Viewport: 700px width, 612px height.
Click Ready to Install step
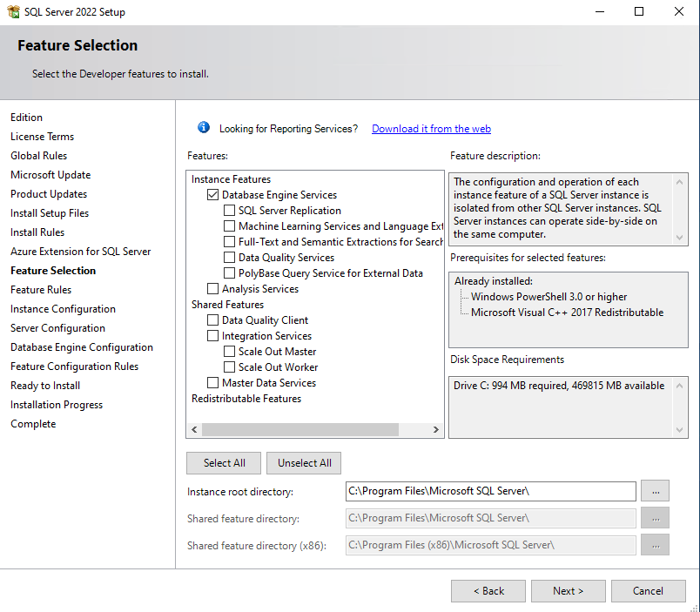click(x=45, y=386)
